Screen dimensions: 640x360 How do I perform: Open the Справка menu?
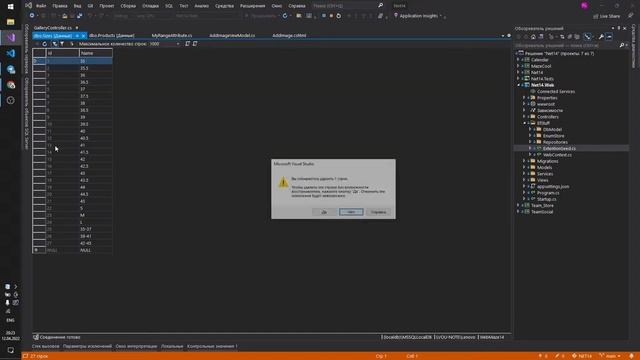pos(297,6)
